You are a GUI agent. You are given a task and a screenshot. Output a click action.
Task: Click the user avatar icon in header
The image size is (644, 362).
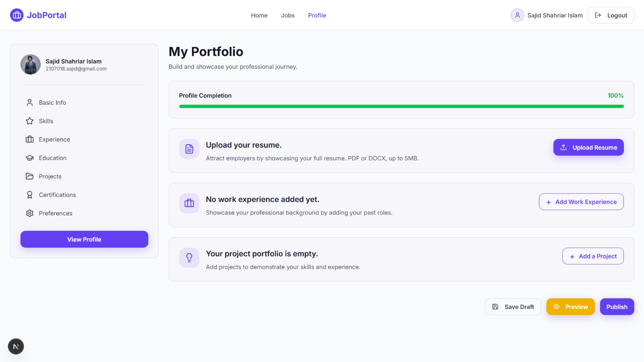[x=517, y=15]
